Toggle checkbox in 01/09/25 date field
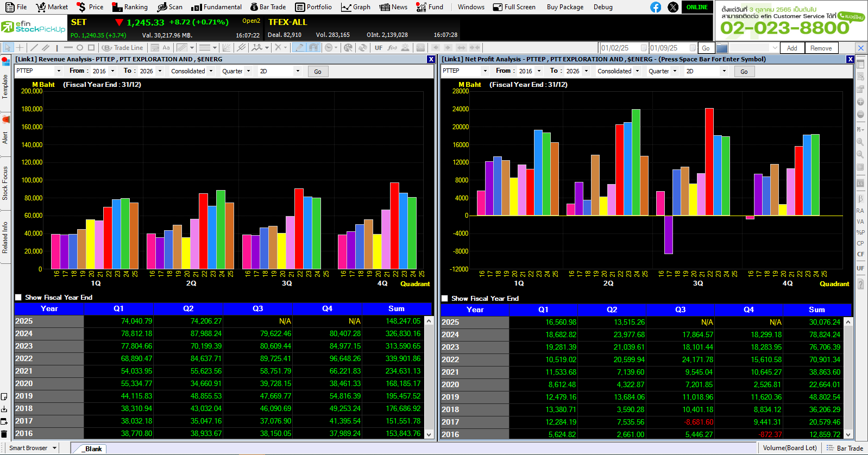868x455 pixels. pyautogui.click(x=693, y=48)
